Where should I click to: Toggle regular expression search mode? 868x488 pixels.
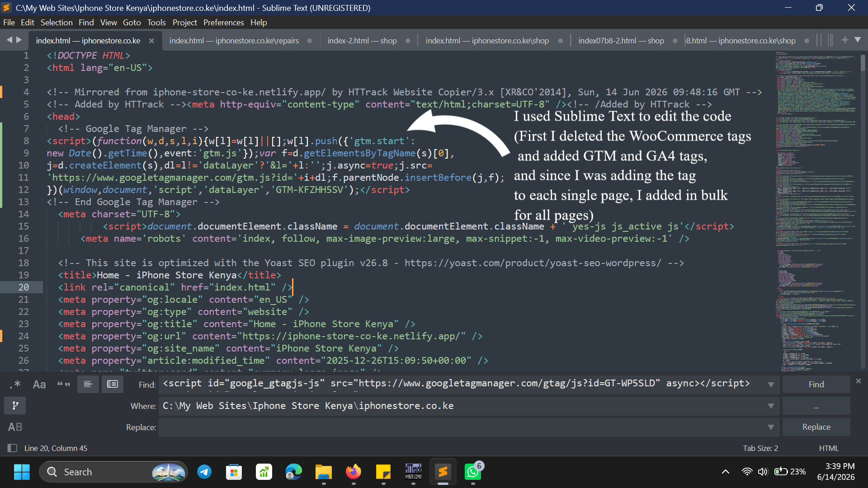click(15, 385)
